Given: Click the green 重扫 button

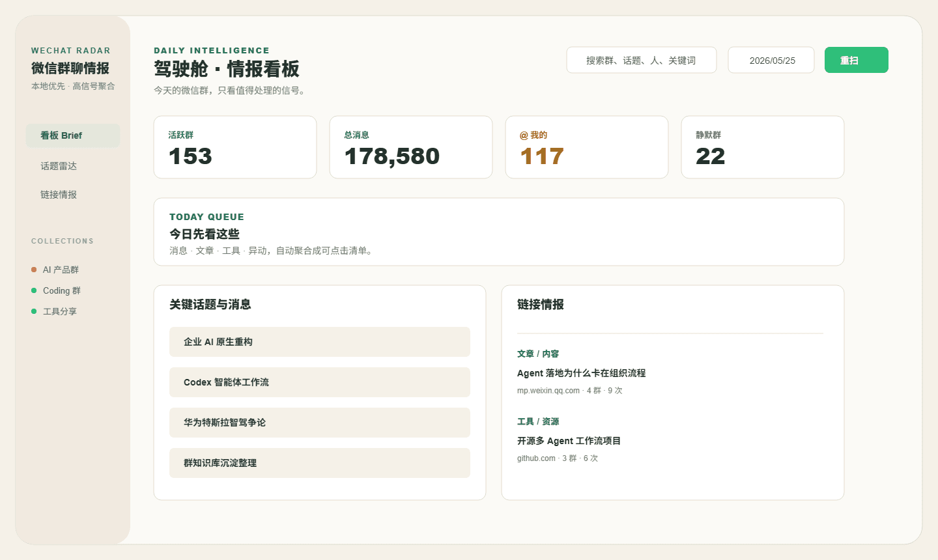Looking at the screenshot, I should tap(857, 60).
